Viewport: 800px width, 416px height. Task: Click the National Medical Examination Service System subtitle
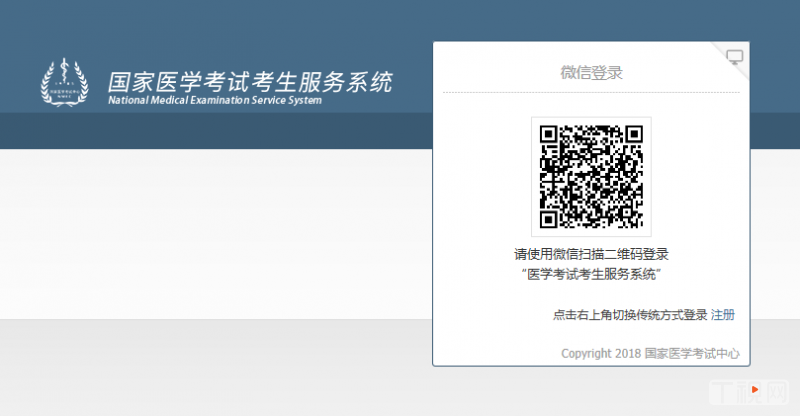pyautogui.click(x=215, y=100)
